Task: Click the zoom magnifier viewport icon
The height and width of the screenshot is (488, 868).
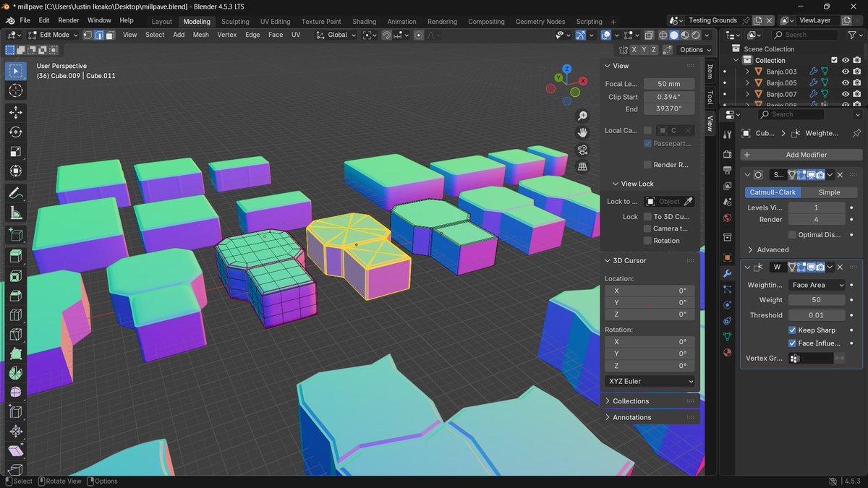Action: point(582,116)
